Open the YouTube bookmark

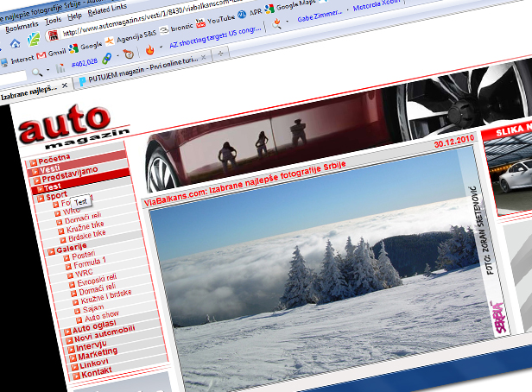coord(216,21)
